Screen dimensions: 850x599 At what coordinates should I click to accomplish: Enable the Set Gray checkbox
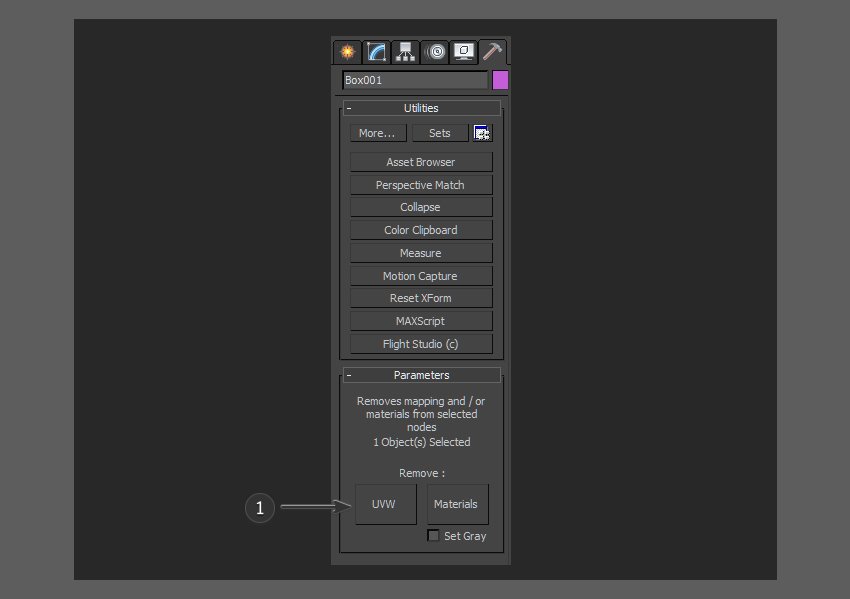[x=433, y=536]
